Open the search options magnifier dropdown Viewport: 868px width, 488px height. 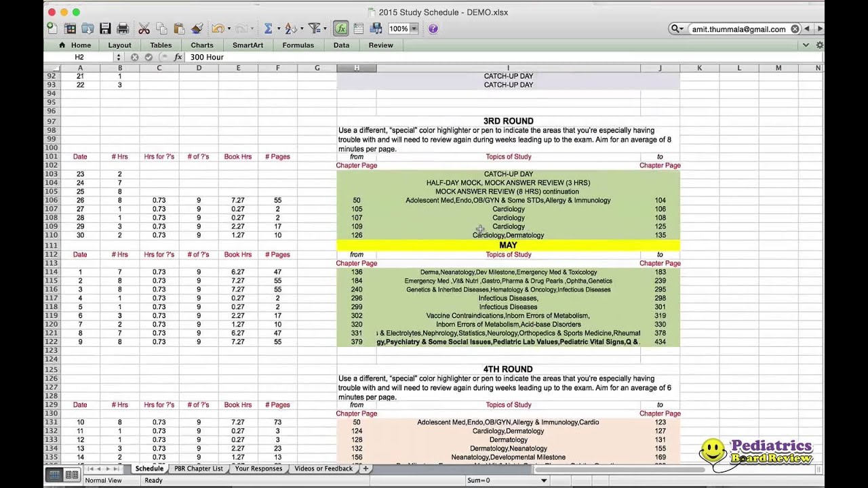click(x=677, y=29)
